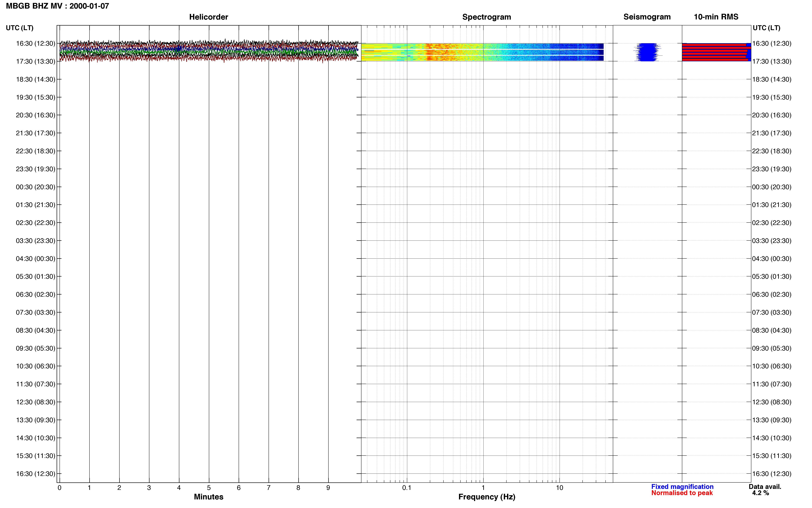Click the '0.1' tick on the Frequency axis

click(407, 488)
